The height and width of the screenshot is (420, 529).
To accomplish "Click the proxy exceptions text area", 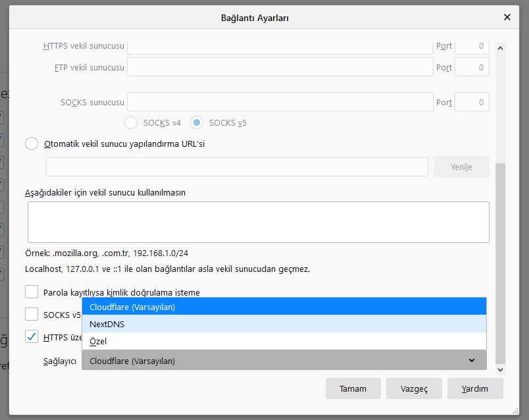I will click(259, 222).
